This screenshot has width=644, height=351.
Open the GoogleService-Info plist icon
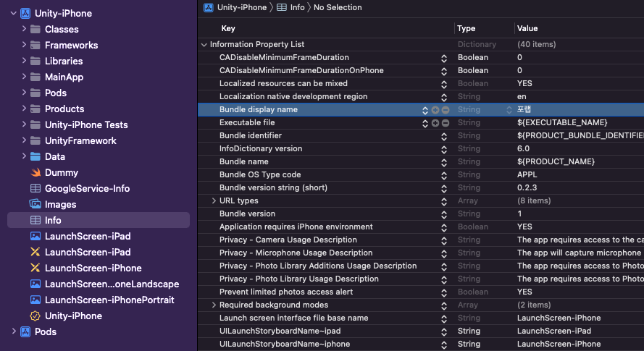pyautogui.click(x=35, y=188)
